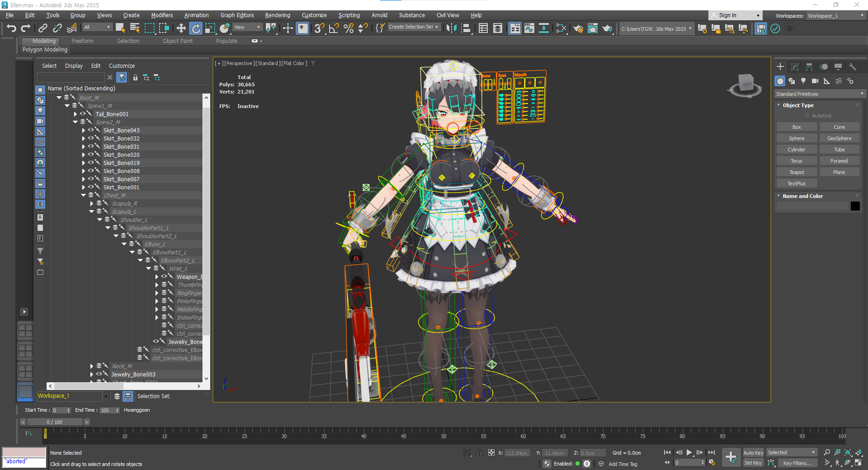Open the Scripting menu

coord(349,15)
